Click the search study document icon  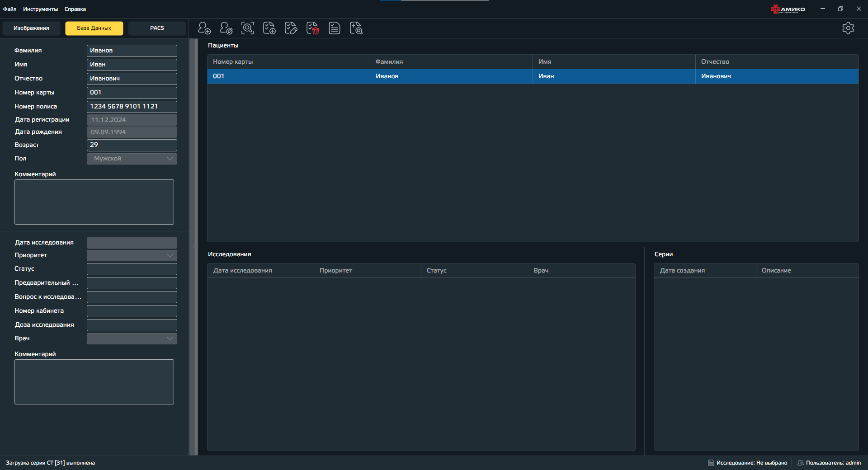(356, 28)
